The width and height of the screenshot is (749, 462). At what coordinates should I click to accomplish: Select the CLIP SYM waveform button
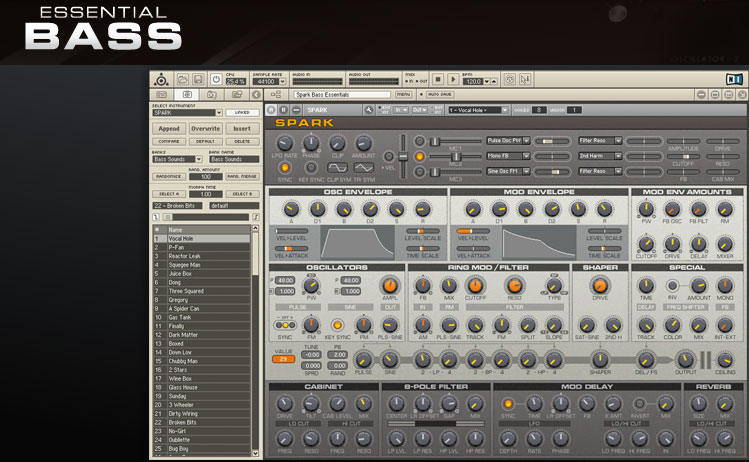point(337,168)
